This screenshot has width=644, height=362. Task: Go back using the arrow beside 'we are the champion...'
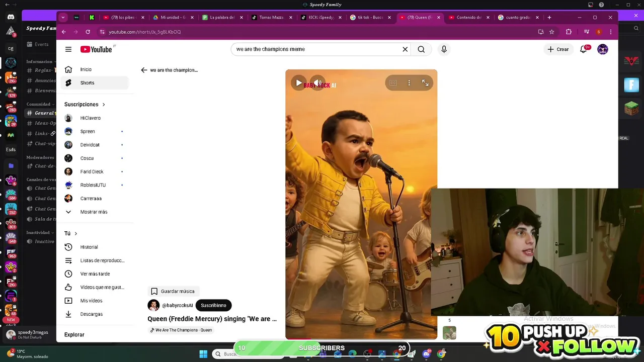tap(144, 70)
